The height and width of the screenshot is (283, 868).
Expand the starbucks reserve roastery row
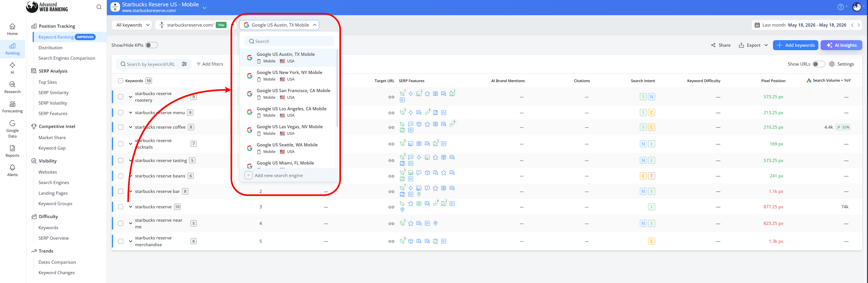[x=130, y=97]
